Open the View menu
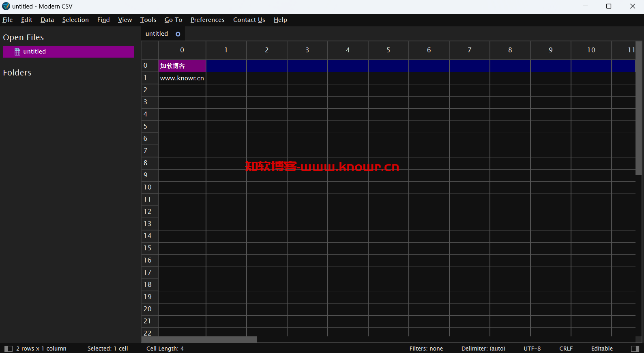Image resolution: width=644 pixels, height=353 pixels. pos(125,20)
